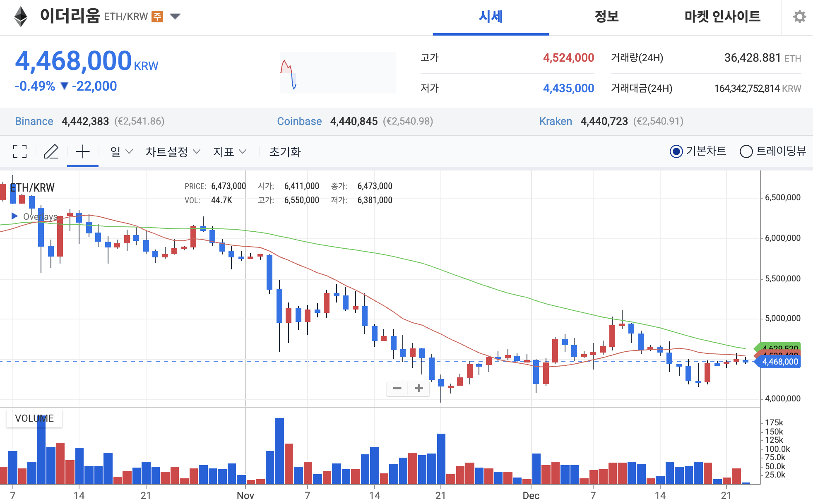Activate the crosshair plus tool
813x504 pixels.
pyautogui.click(x=82, y=152)
